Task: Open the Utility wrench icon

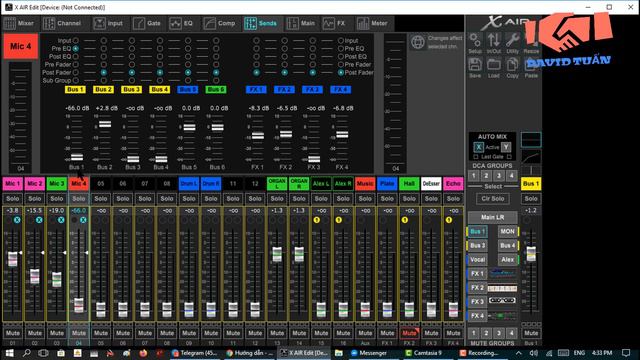Action: pos(512,41)
